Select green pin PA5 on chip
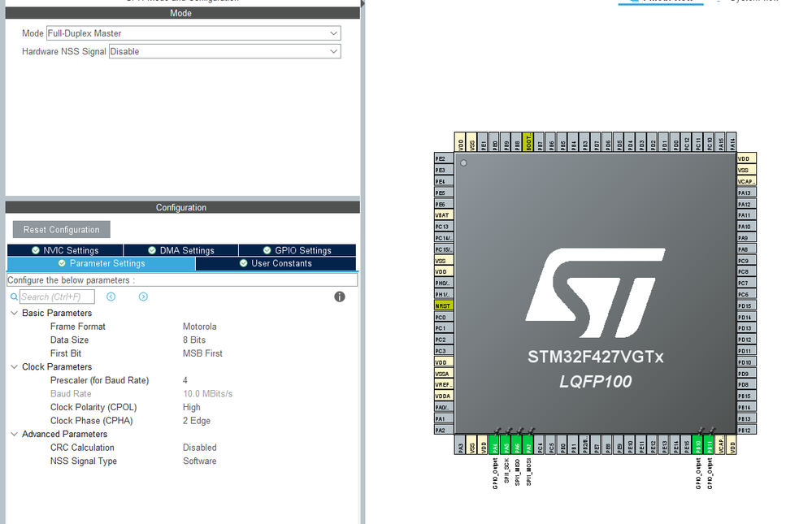This screenshot has height=524, width=812. [x=506, y=444]
